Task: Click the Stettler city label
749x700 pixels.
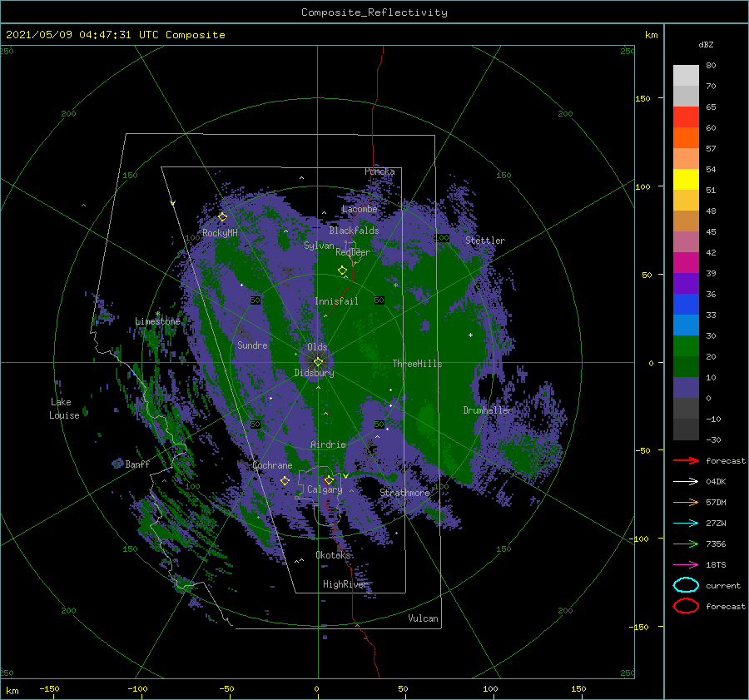Action: click(x=485, y=241)
